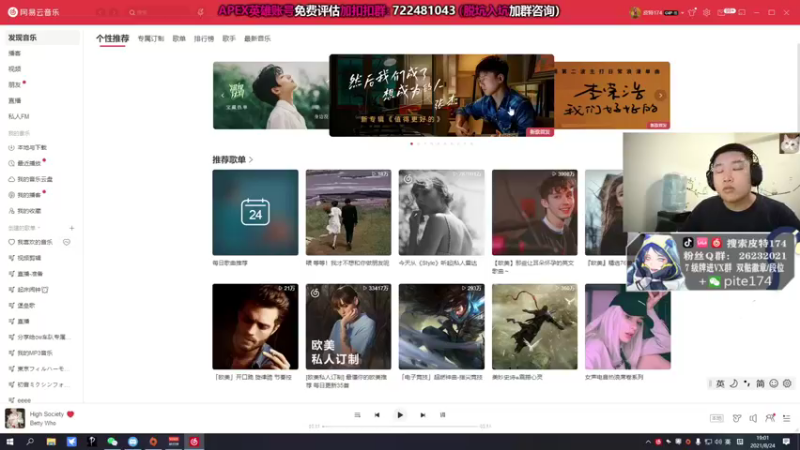
Task: Switch to 歌手 tab
Action: [x=229, y=39]
